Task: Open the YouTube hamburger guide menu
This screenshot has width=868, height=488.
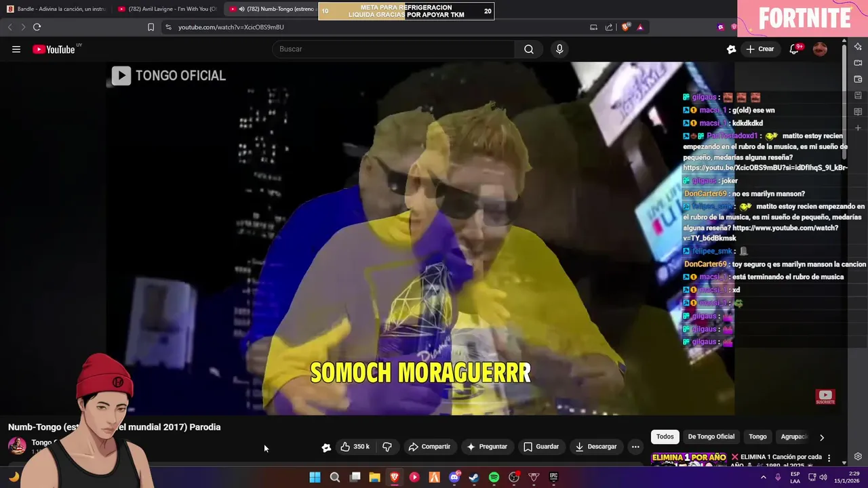Action: 16,49
